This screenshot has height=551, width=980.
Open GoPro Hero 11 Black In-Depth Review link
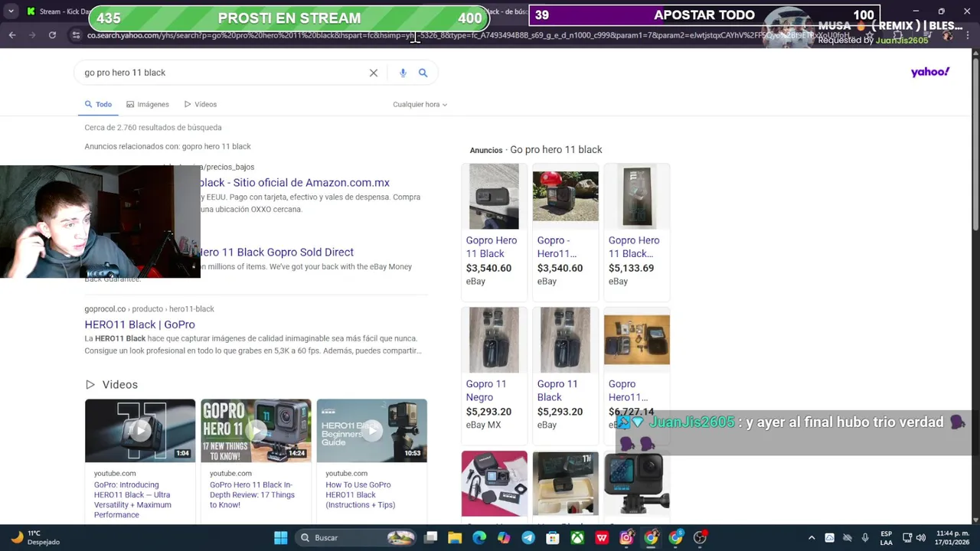point(253,495)
